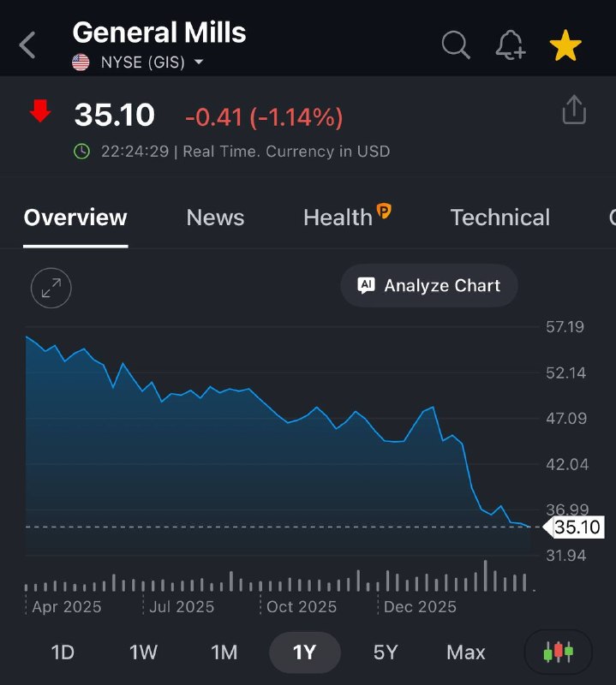616x685 pixels.
Task: Select the 5Y chart range
Action: point(386,652)
